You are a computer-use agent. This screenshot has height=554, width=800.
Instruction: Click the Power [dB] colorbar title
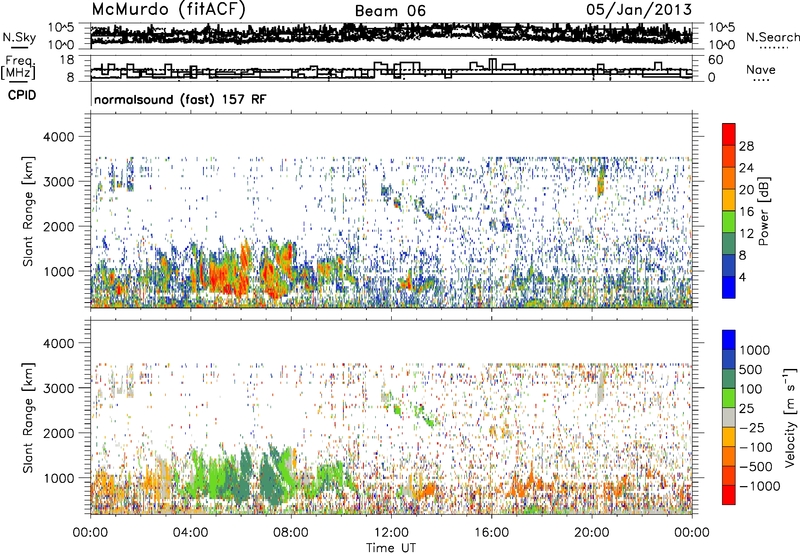coord(764,211)
